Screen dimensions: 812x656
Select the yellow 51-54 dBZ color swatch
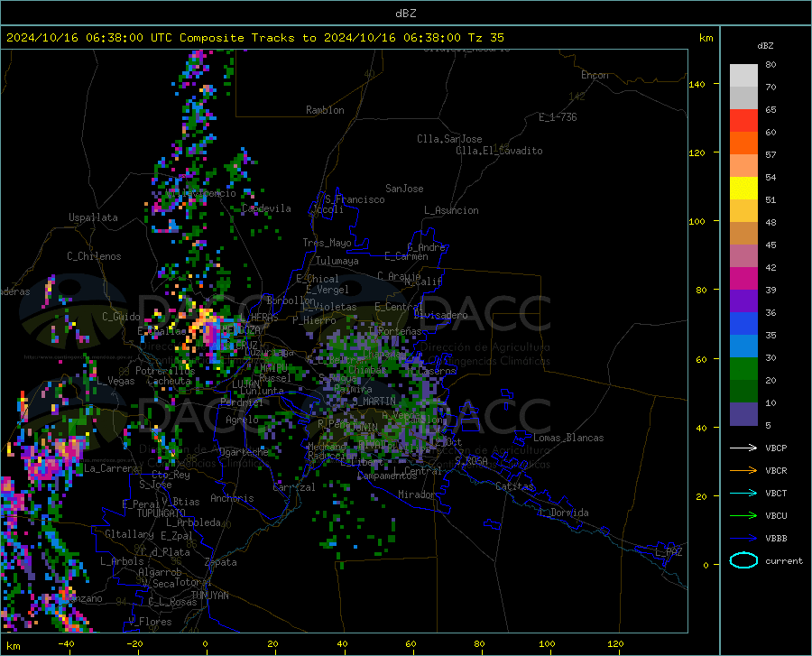tap(743, 189)
